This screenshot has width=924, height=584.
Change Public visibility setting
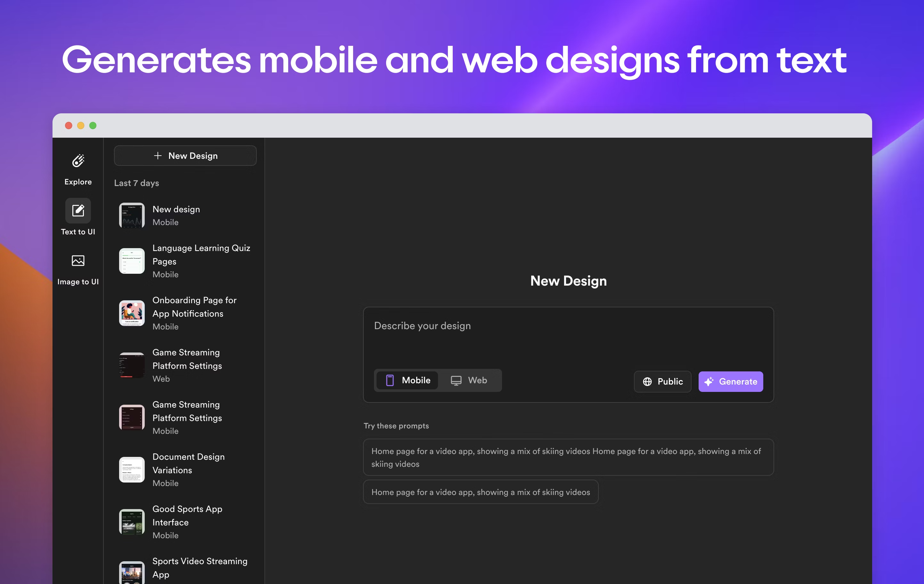(662, 381)
